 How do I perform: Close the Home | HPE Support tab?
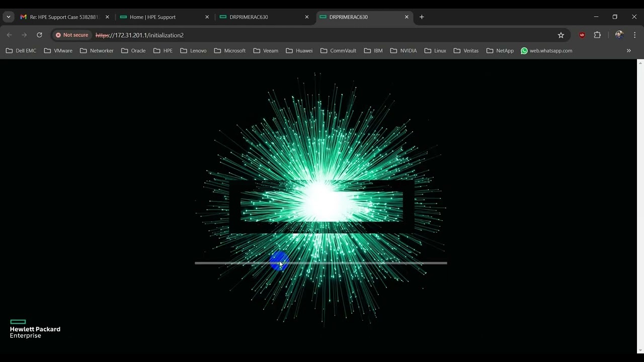[207, 17]
